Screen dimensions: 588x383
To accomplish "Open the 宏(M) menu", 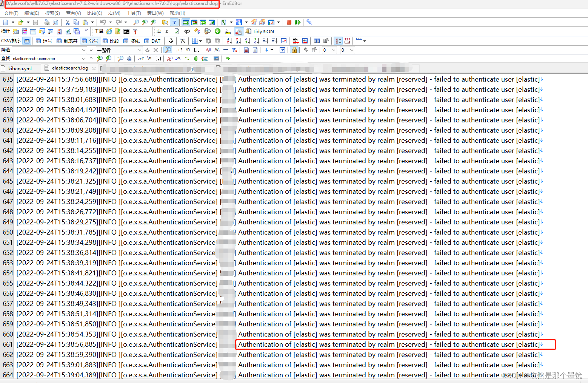I will pos(114,13).
